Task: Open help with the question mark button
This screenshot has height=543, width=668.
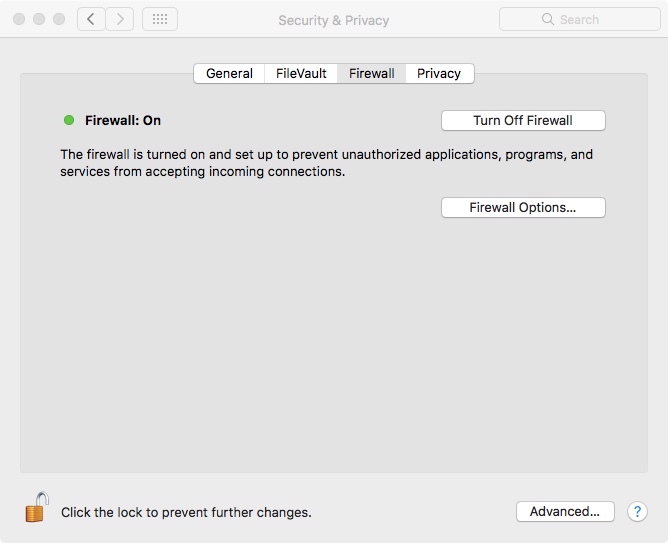Action: [x=637, y=511]
